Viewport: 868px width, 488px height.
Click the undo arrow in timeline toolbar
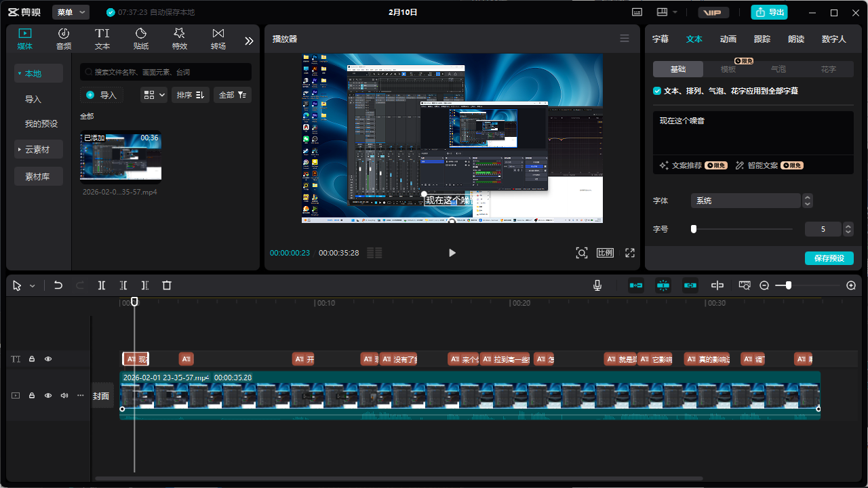coord(58,285)
